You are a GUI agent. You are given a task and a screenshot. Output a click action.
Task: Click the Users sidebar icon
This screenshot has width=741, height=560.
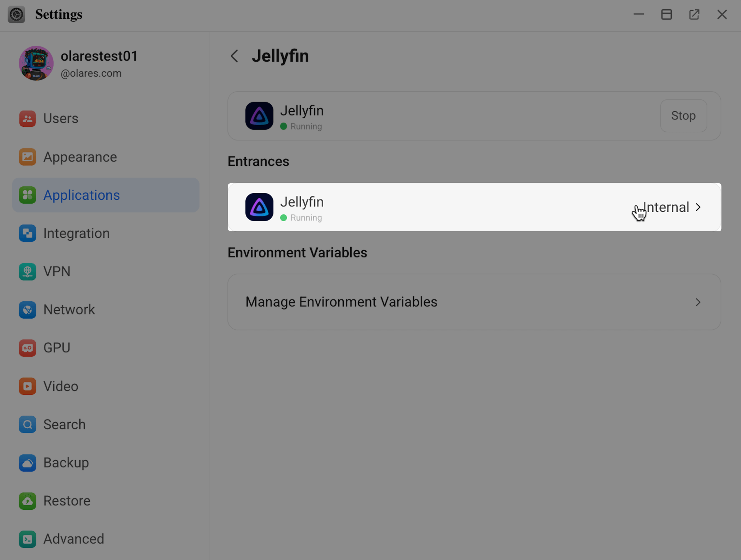click(x=28, y=119)
